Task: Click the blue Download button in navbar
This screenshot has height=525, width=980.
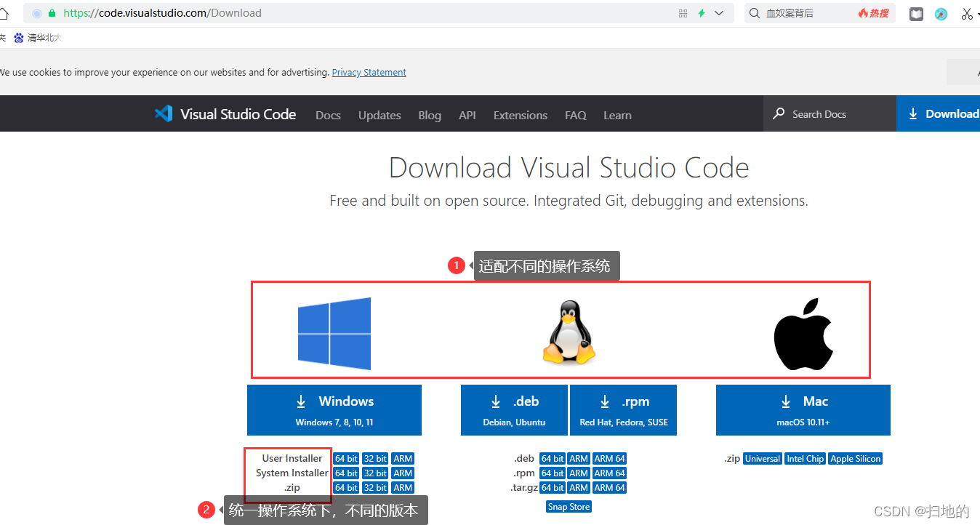Action: (938, 113)
